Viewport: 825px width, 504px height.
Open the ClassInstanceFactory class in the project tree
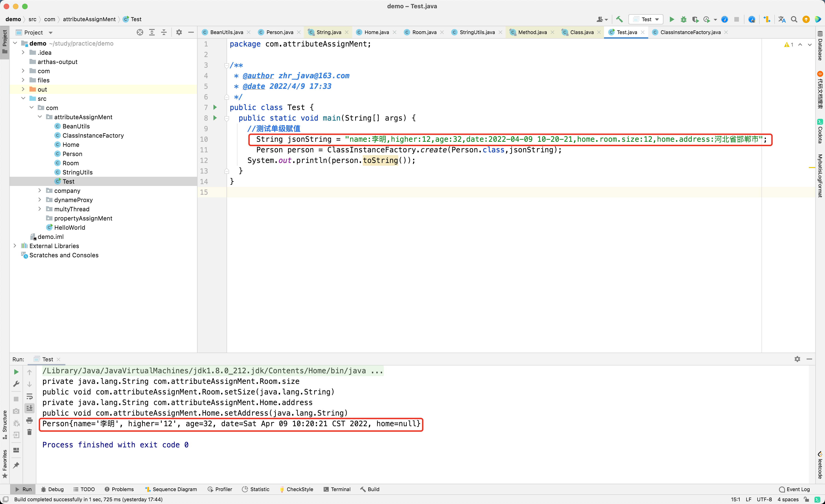click(93, 135)
